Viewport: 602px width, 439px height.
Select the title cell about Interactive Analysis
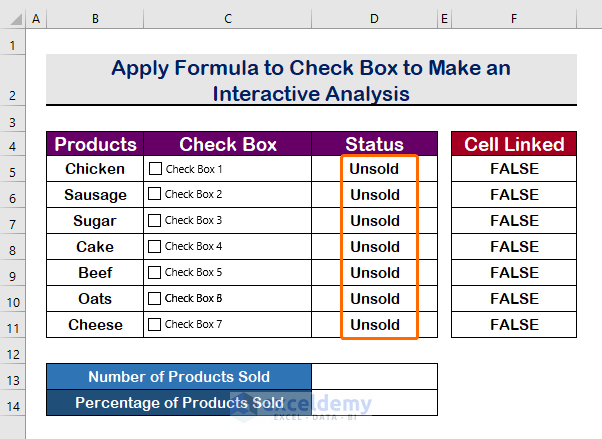(311, 80)
